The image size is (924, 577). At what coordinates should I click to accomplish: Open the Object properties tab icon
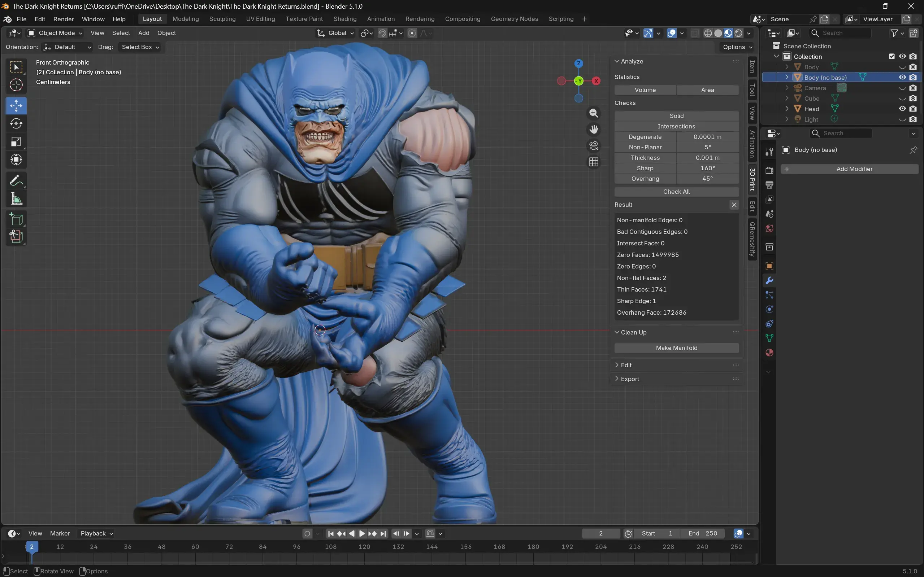(769, 266)
